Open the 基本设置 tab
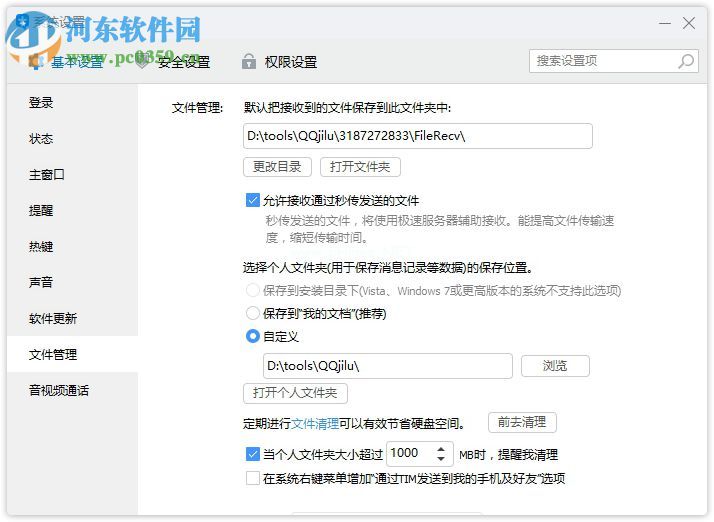 [76, 61]
